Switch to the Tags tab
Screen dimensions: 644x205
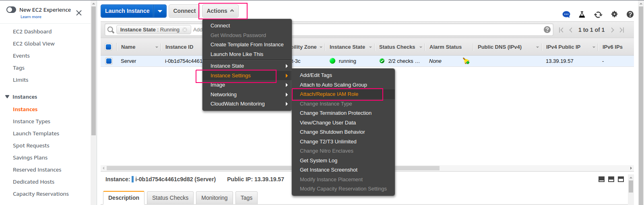(246, 198)
